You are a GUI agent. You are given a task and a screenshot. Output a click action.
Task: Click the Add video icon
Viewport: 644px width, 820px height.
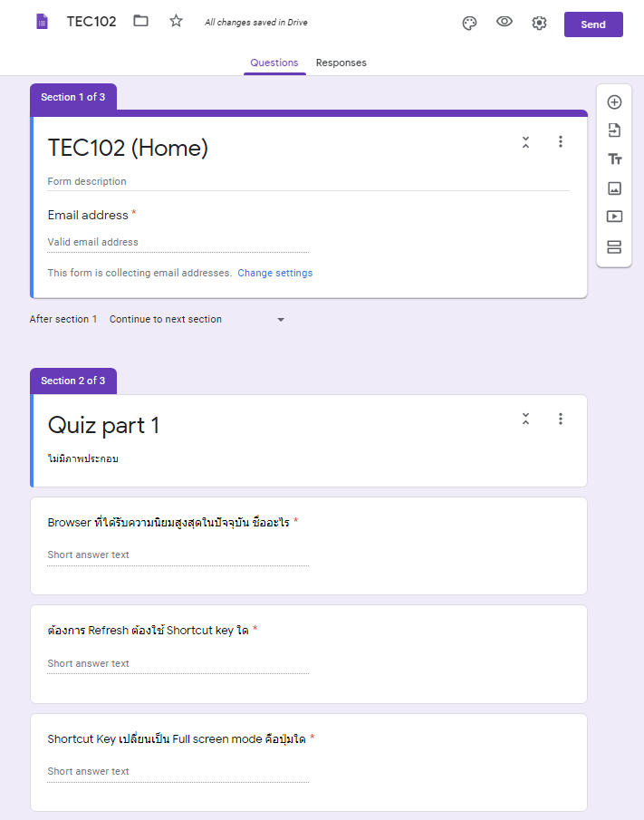[x=614, y=217]
